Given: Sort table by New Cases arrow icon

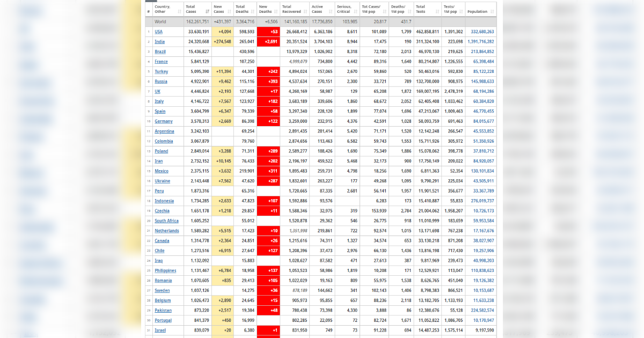Looking at the screenshot, I should tap(230, 12).
